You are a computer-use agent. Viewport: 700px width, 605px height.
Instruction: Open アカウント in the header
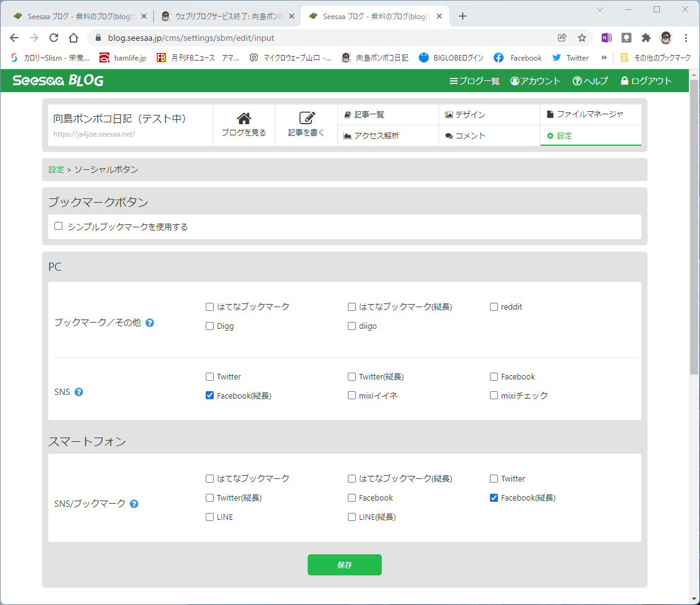[535, 81]
